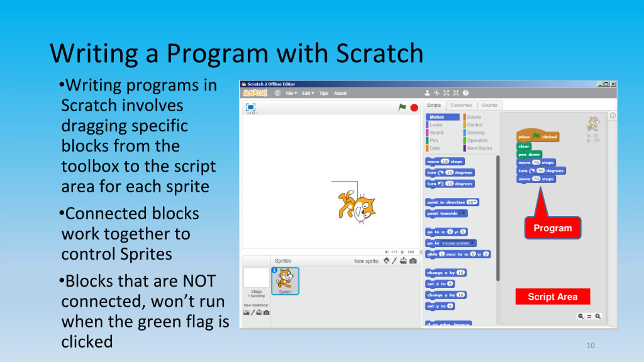Click the turn counterclockwise 15 degrees block

[450, 184]
